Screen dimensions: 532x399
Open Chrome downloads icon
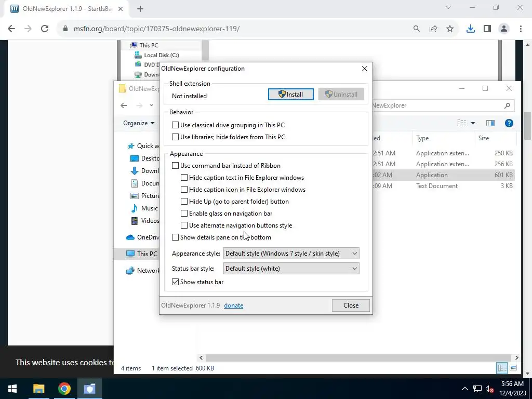471,29
